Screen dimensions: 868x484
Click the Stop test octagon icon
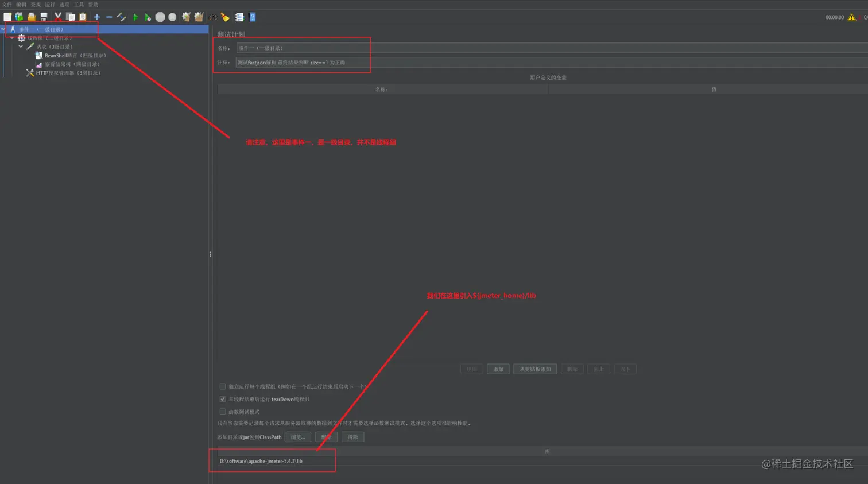[160, 17]
